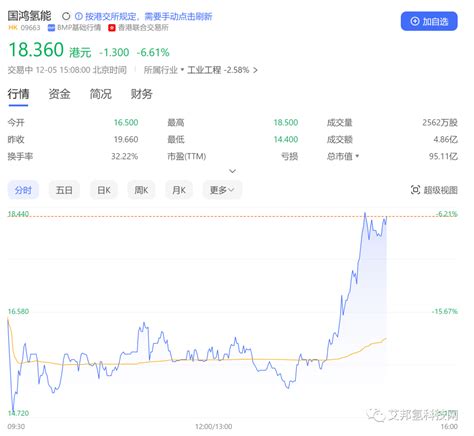Switch to the 财务 tab
The image size is (474, 436).
[x=141, y=94]
